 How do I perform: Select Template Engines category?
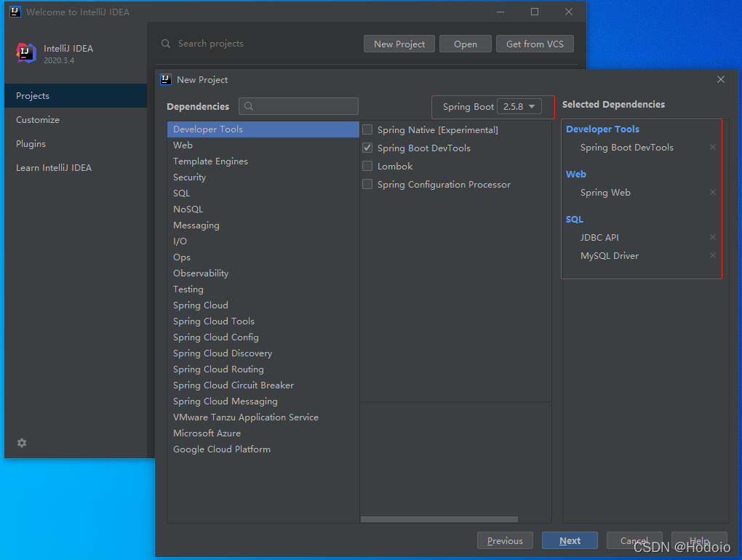pos(263,161)
